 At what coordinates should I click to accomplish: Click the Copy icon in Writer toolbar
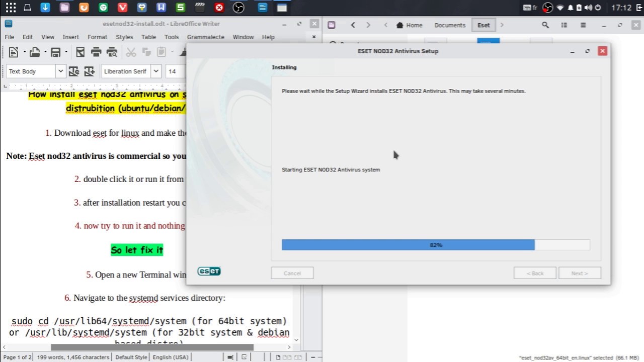tap(146, 52)
